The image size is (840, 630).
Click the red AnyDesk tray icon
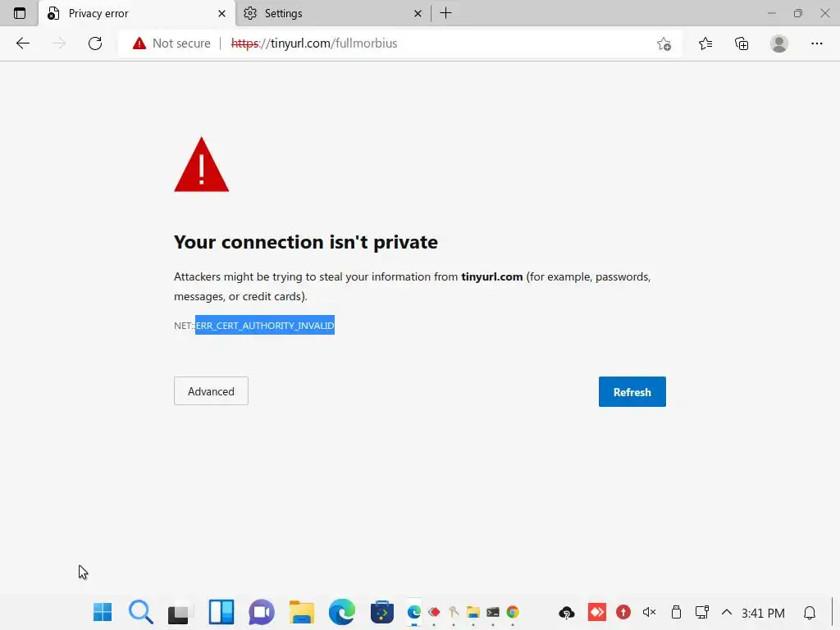pyautogui.click(x=597, y=612)
